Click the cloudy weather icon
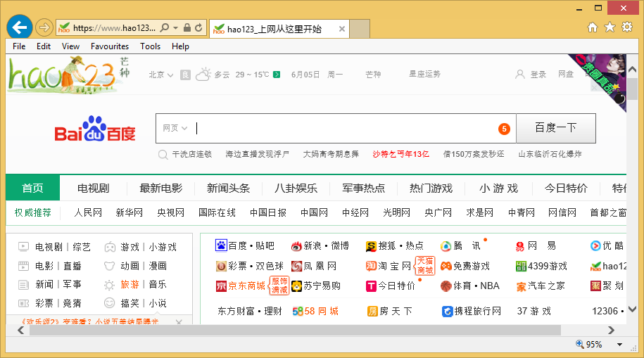The image size is (644, 358). pyautogui.click(x=203, y=75)
